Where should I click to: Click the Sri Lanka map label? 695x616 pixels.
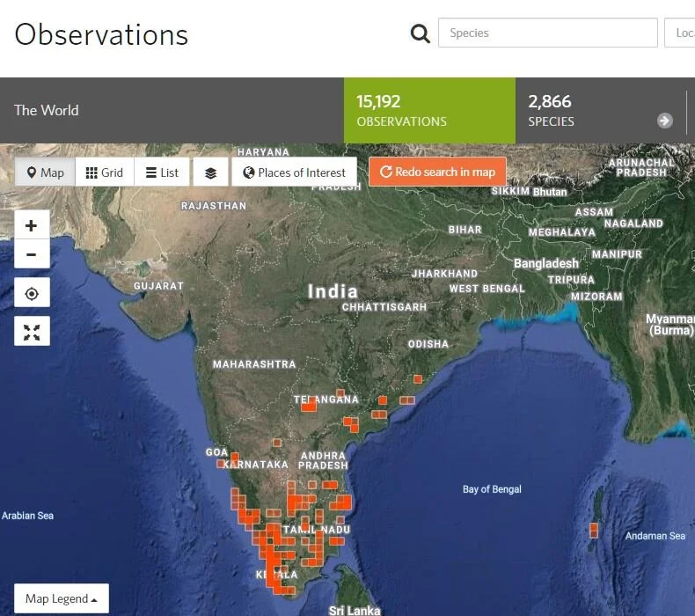tap(355, 610)
